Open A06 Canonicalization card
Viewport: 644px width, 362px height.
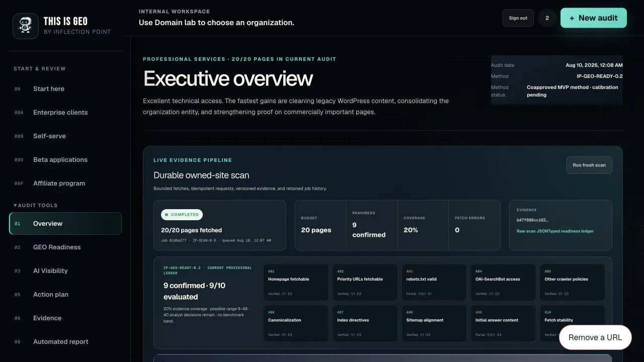coord(296,323)
